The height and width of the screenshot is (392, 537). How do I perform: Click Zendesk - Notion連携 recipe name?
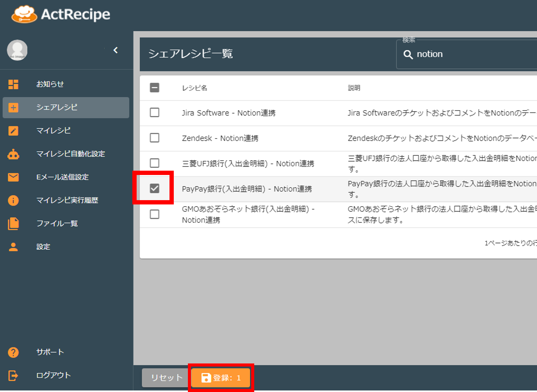click(220, 138)
